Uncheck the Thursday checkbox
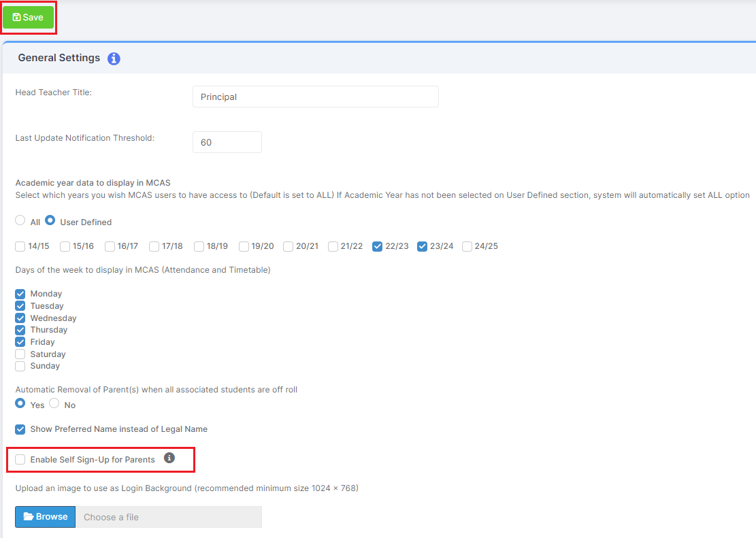 (x=20, y=330)
